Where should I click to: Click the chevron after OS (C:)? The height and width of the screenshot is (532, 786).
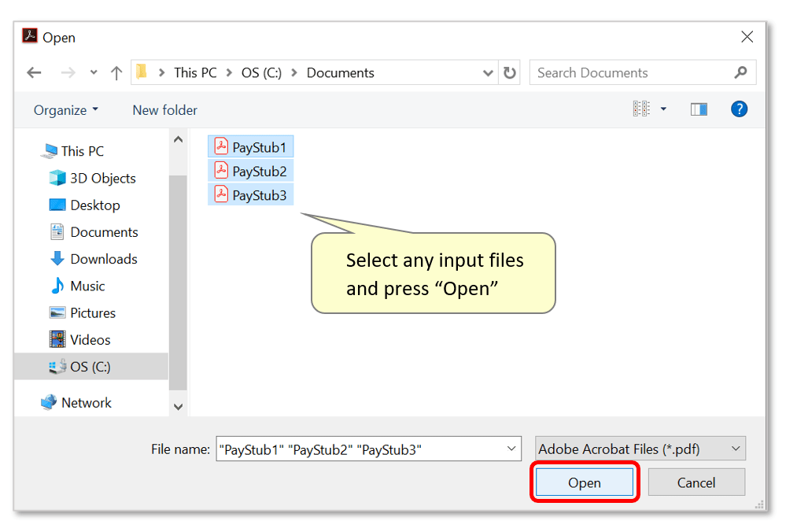294,73
